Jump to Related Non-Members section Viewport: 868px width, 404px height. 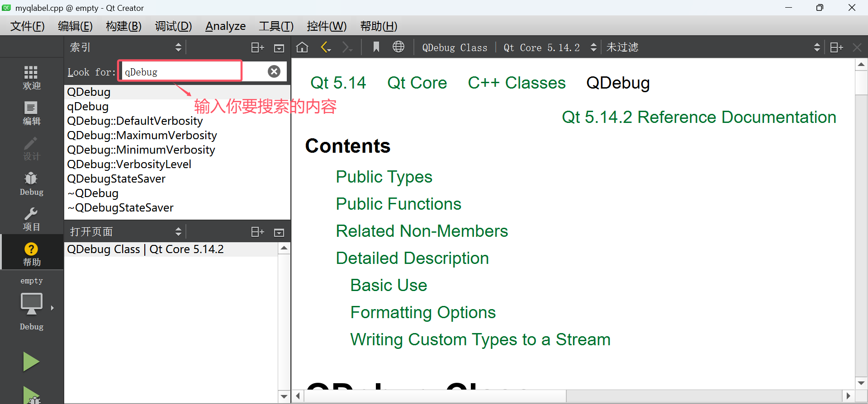click(422, 231)
